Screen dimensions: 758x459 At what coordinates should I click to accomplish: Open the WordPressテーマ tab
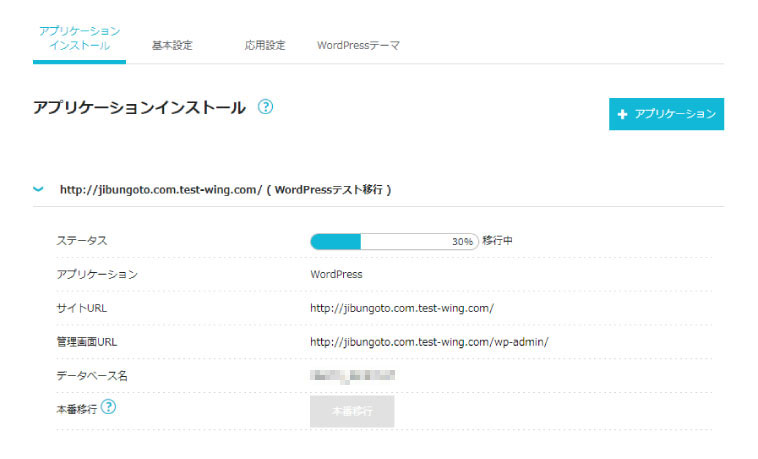[358, 45]
